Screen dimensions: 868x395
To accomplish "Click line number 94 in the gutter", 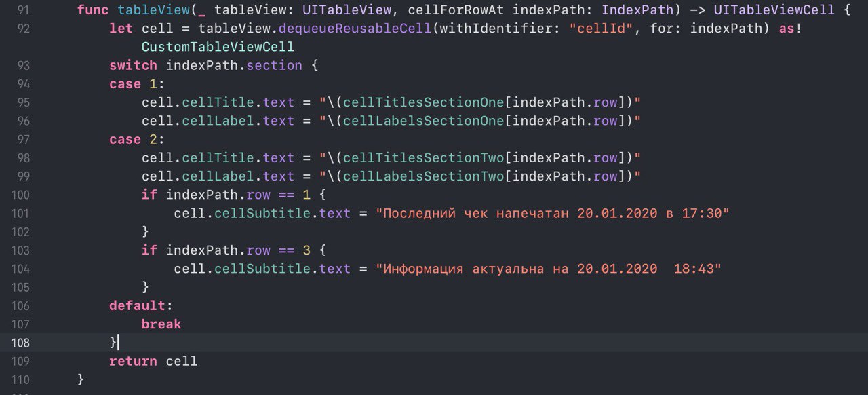I will coord(22,84).
